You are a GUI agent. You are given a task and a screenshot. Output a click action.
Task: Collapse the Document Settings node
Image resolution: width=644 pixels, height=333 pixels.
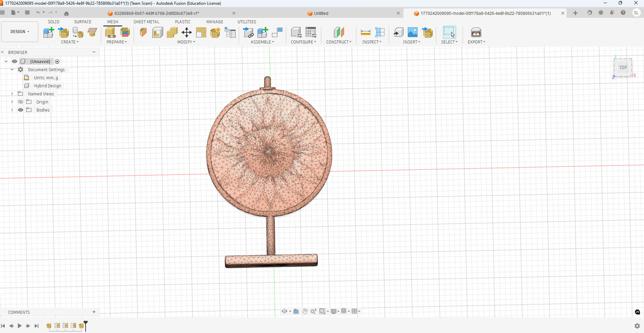[x=12, y=69]
